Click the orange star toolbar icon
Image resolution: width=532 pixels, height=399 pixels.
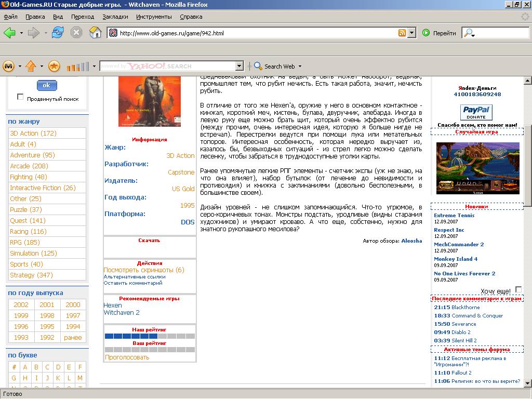coord(54,66)
